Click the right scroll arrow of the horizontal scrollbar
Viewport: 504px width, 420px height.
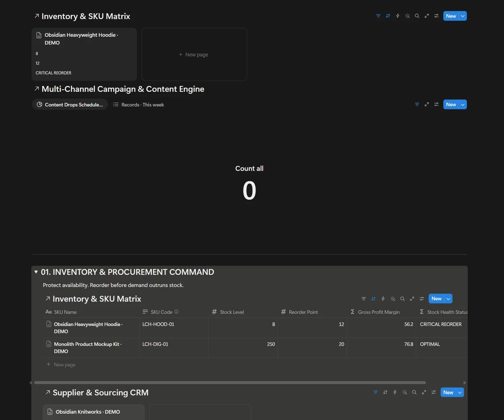465,383
